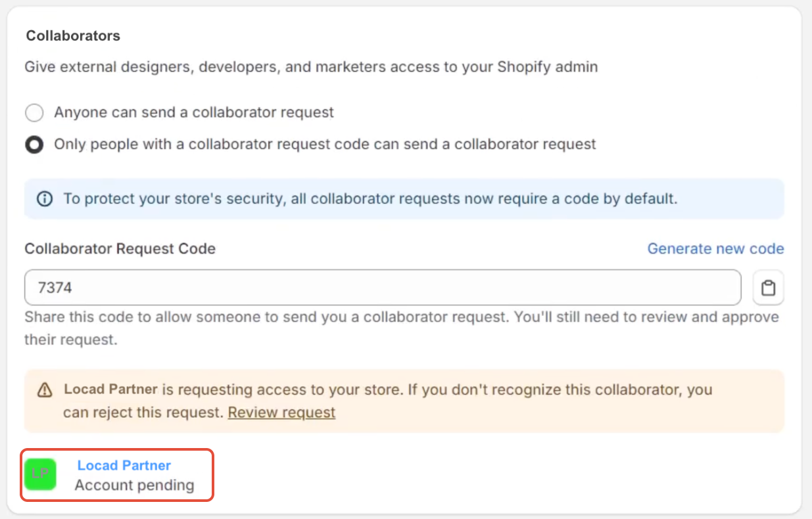Select "Only people with a collaborator request code" option
The width and height of the screenshot is (812, 519).
point(34,145)
